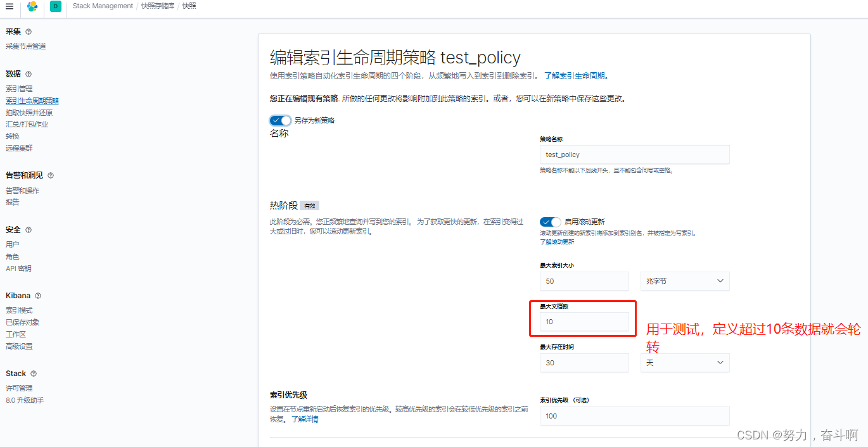The width and height of the screenshot is (868, 447).
Task: Open the hamburger navigation menu
Action: tap(10, 6)
